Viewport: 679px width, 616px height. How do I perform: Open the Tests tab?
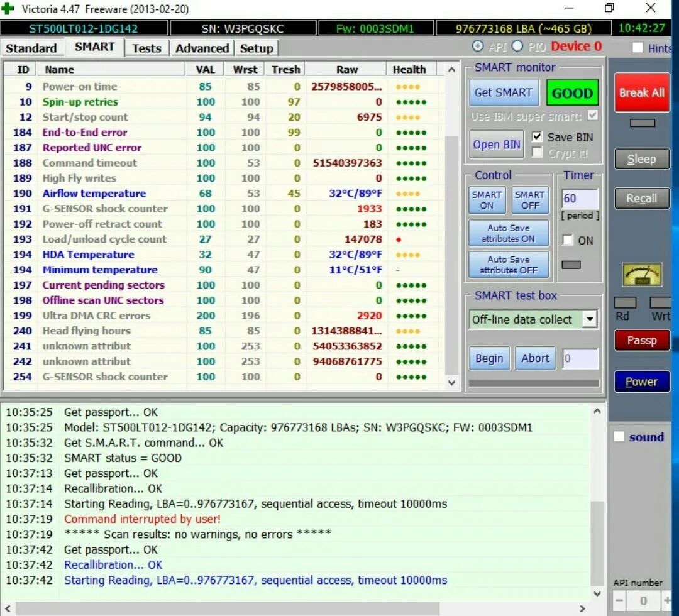click(146, 48)
